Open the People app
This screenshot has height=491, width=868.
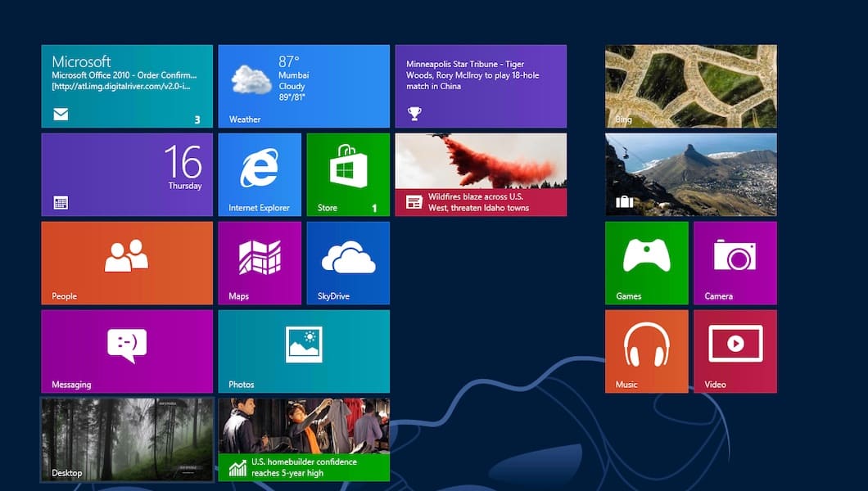coord(126,262)
